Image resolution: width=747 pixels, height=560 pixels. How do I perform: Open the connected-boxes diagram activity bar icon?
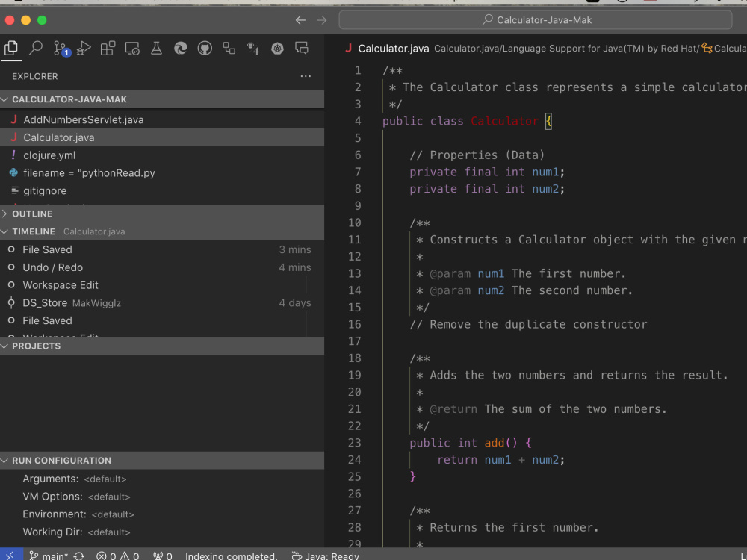[229, 48]
